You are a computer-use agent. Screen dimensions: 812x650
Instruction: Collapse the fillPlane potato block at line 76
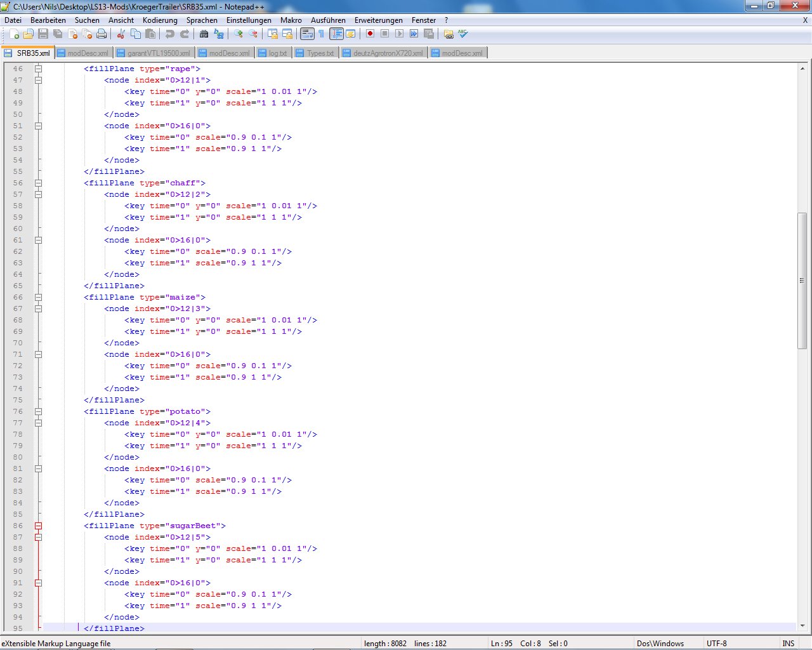[x=38, y=411]
